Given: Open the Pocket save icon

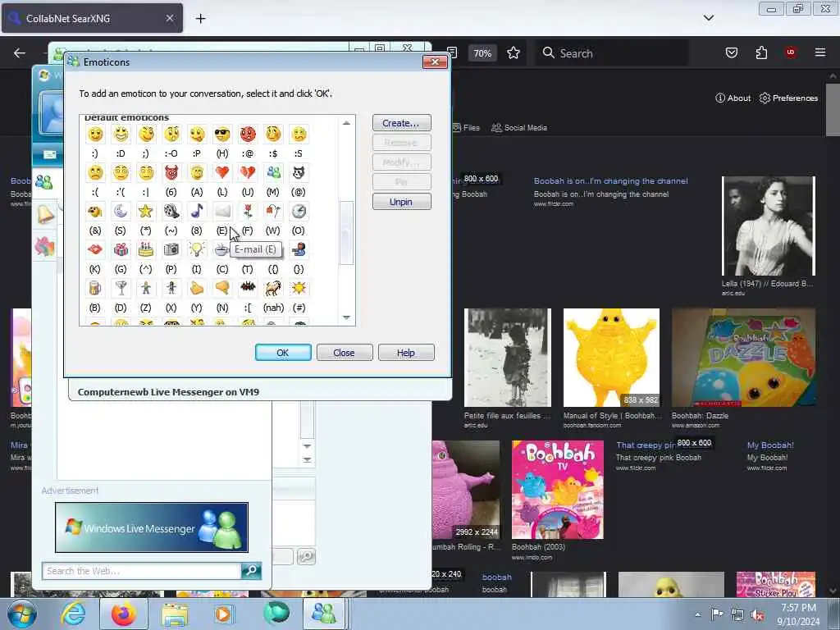Looking at the screenshot, I should pos(732,52).
